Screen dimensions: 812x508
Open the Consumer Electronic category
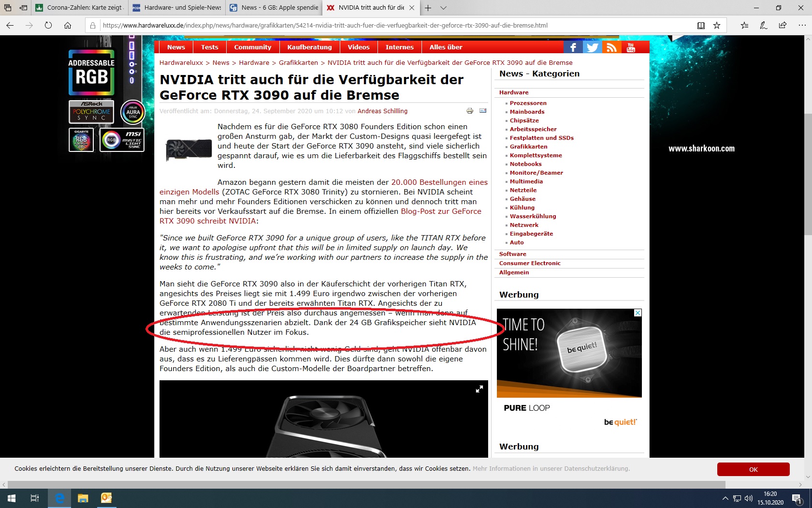coord(530,263)
